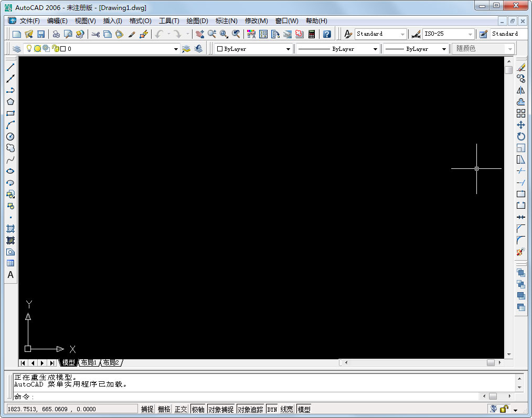Enable object snap via 对象捕捉 button
The width and height of the screenshot is (532, 418).
tap(221, 409)
